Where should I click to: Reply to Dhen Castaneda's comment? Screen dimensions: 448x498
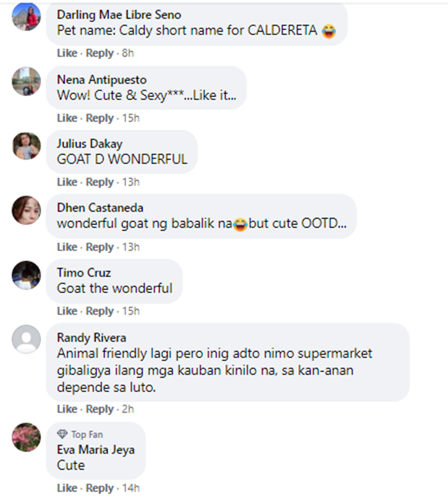[100, 247]
